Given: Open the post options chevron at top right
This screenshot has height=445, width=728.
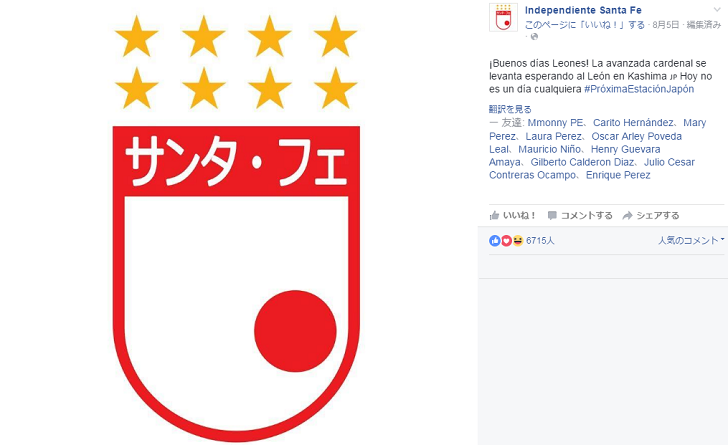Looking at the screenshot, I should pos(717,9).
